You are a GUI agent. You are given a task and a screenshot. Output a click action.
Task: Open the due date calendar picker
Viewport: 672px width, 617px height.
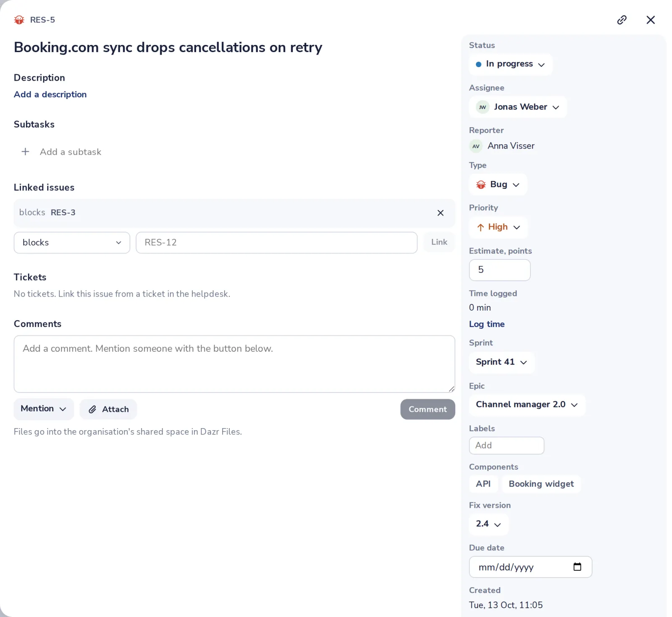pyautogui.click(x=577, y=567)
